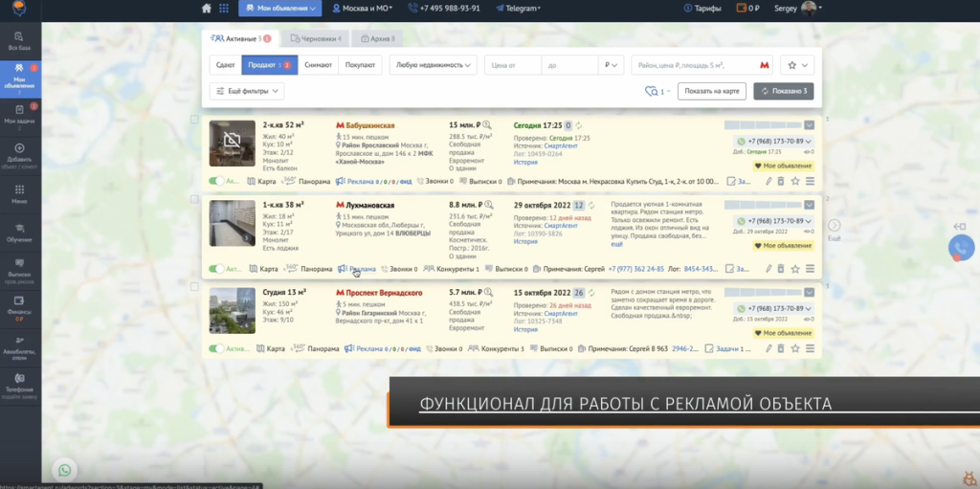Click the ещё link in Лухмановская description

pyautogui.click(x=617, y=245)
